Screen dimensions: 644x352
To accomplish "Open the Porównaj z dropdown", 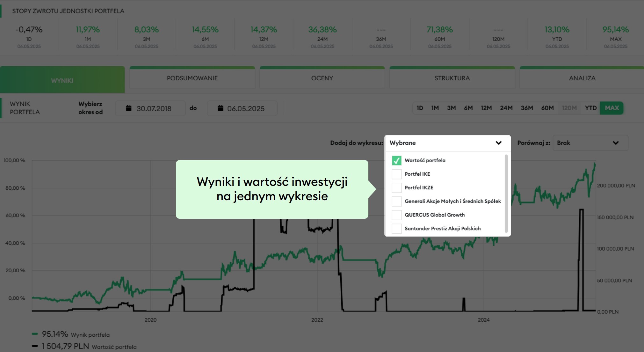I will tap(590, 143).
